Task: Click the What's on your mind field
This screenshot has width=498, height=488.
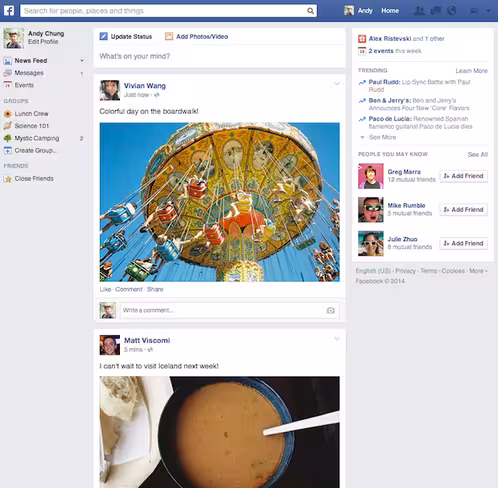Action: coord(219,56)
